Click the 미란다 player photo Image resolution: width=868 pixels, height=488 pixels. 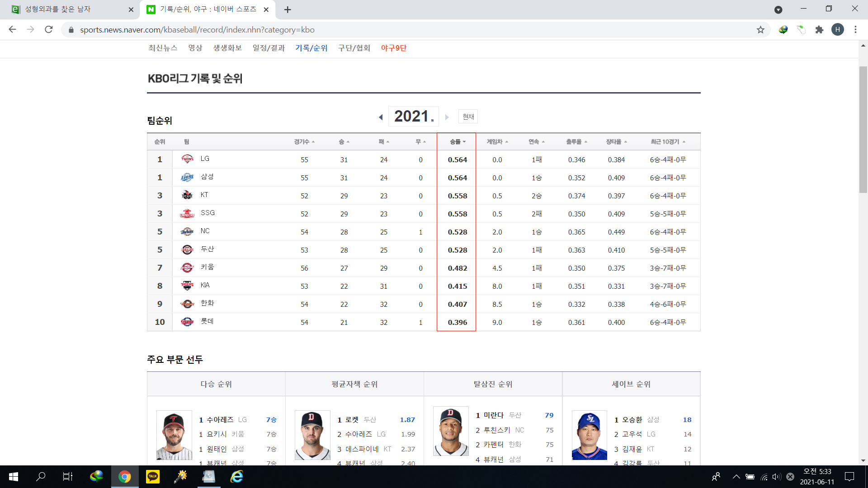point(451,431)
